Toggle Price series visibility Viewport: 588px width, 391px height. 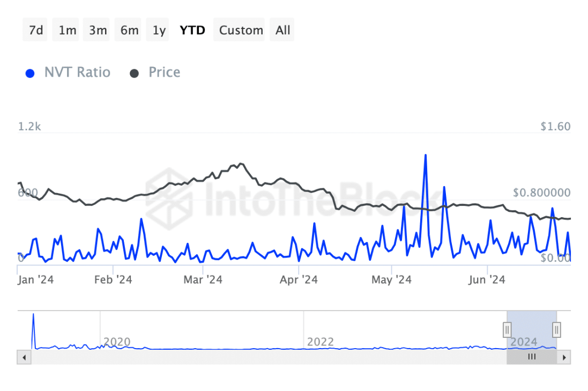click(164, 72)
